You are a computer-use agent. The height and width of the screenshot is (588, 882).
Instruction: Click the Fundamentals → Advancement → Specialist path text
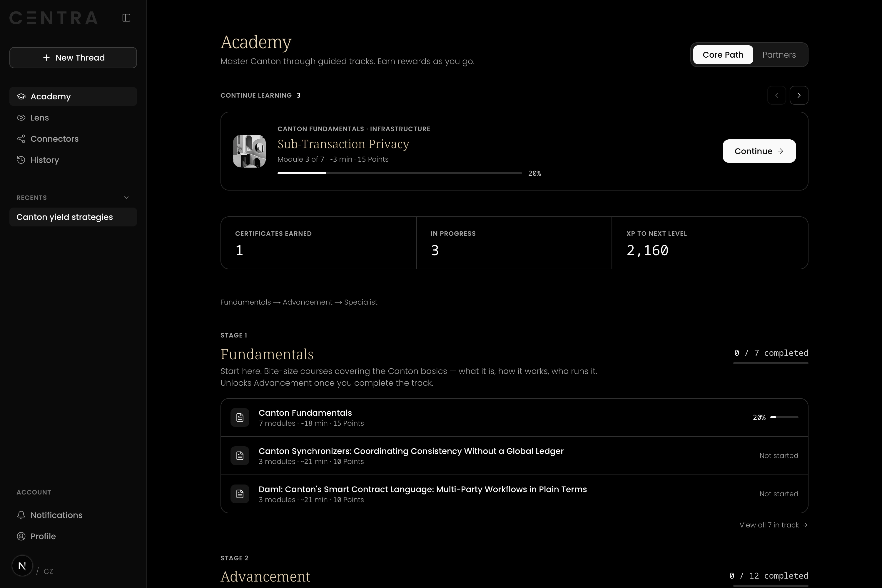click(x=299, y=302)
